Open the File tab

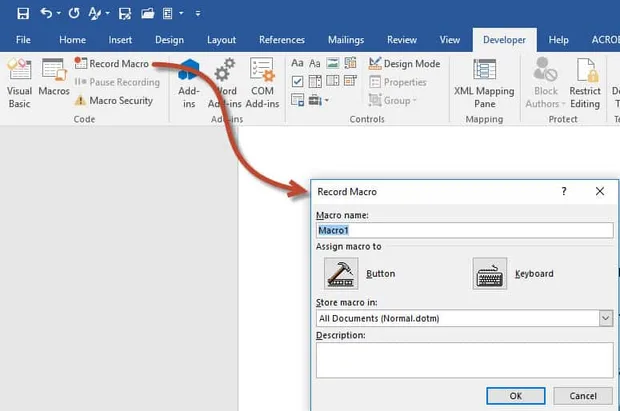23,40
